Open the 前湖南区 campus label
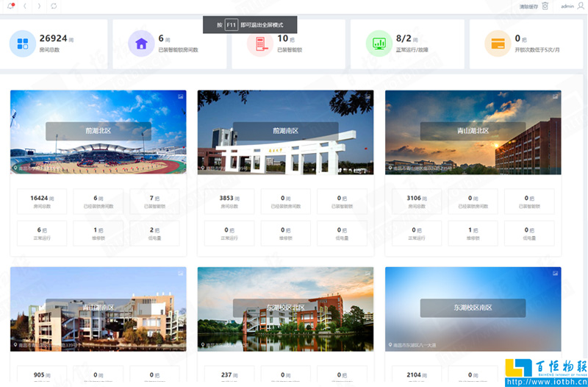 286,131
